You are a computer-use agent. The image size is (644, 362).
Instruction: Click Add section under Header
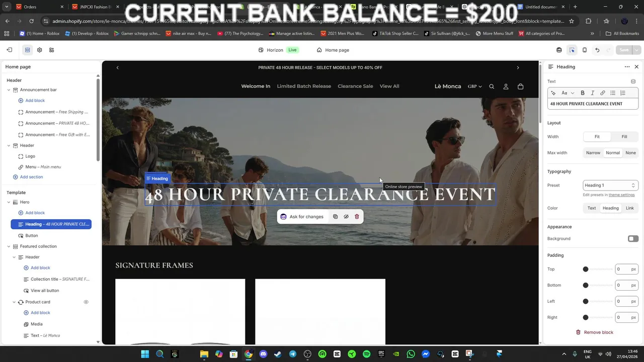28,177
